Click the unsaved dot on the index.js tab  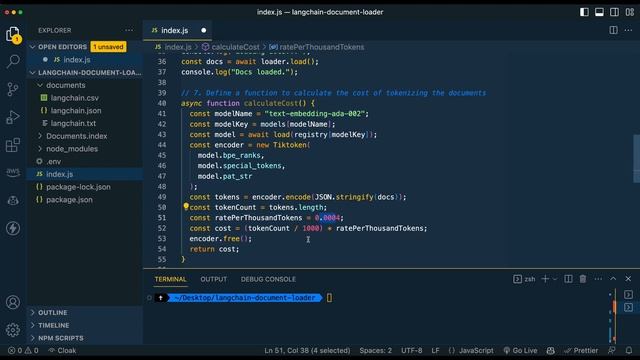pos(203,30)
